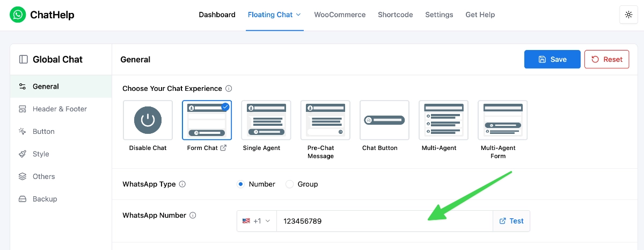644x250 pixels.
Task: Open the country code +1 dropdown
Action: 257,221
